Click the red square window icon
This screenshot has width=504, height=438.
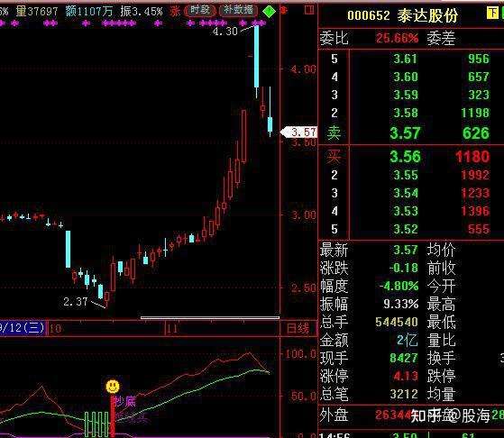[x=309, y=10]
